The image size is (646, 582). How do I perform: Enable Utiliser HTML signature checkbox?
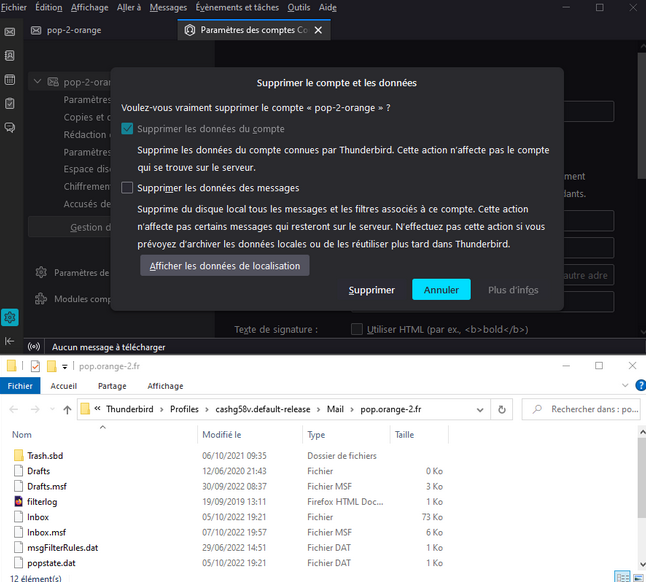(357, 329)
